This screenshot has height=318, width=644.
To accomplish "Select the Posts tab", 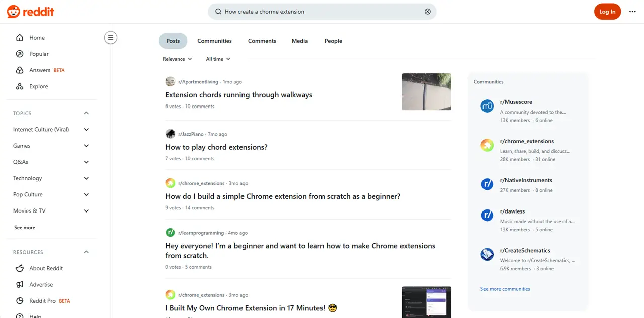I will pyautogui.click(x=173, y=41).
